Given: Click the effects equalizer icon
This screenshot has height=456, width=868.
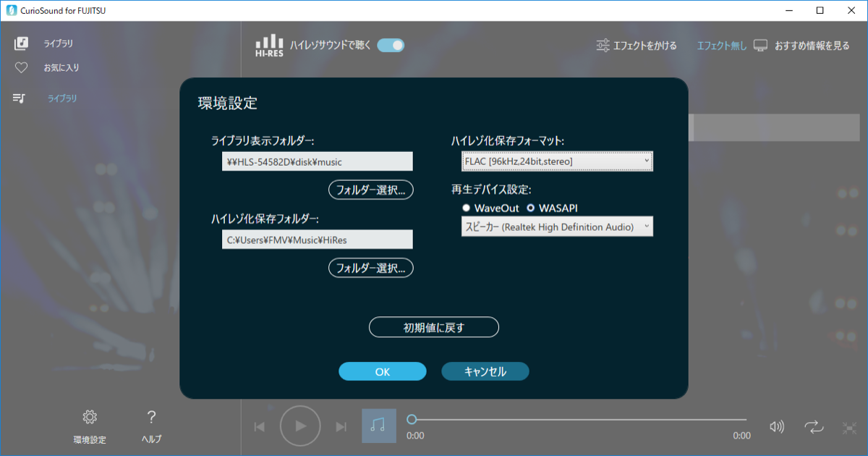Looking at the screenshot, I should coord(603,46).
